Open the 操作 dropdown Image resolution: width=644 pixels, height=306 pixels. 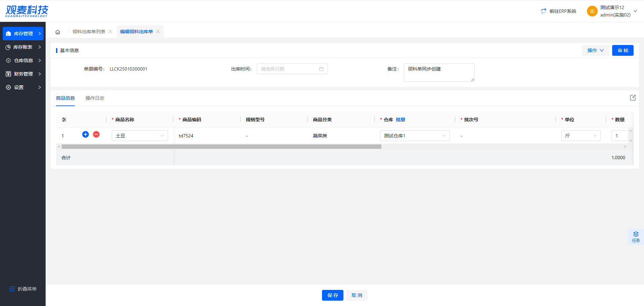coord(595,50)
